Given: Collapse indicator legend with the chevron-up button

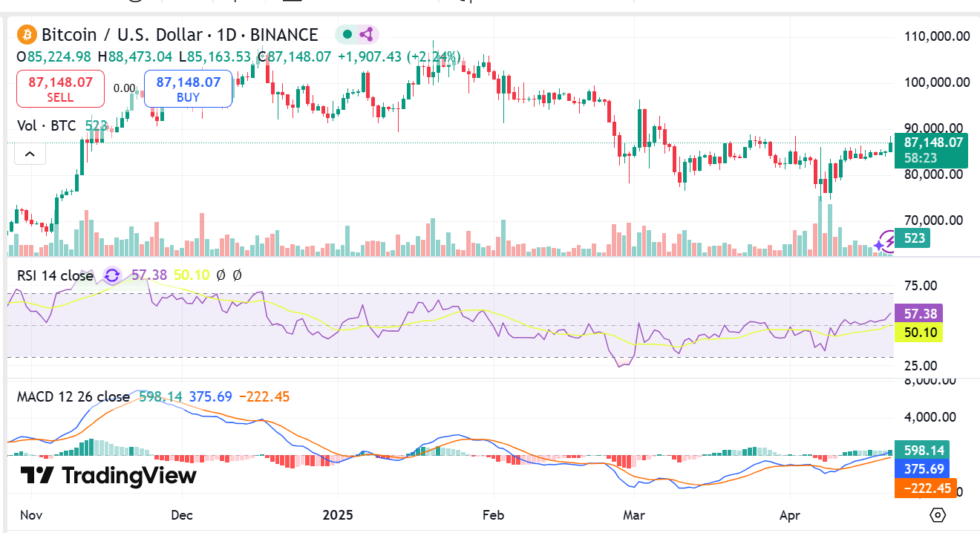Looking at the screenshot, I should click(x=30, y=154).
